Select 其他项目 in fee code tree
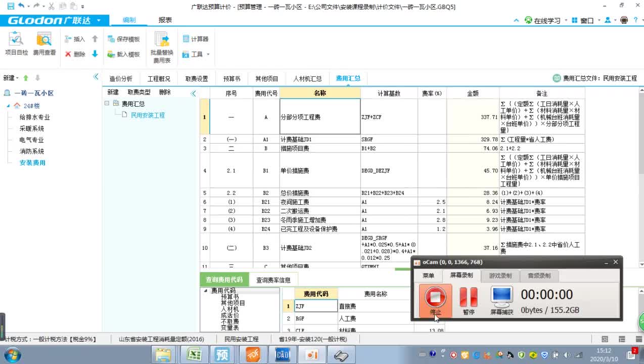 point(233,303)
